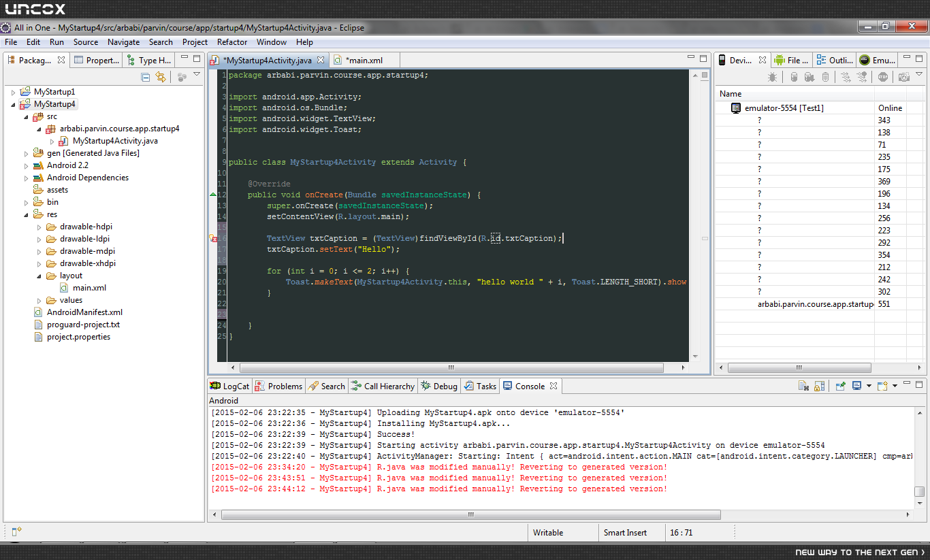Expand the values folder
The width and height of the screenshot is (930, 560).
[39, 300]
